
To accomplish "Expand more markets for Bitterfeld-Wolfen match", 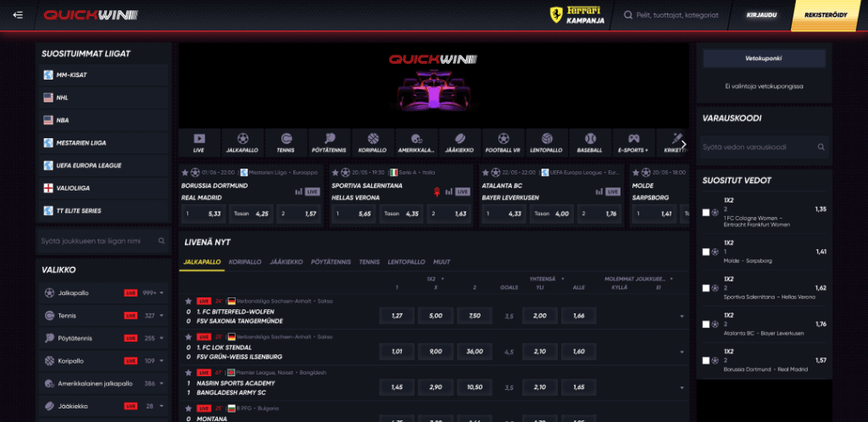I will tap(682, 316).
